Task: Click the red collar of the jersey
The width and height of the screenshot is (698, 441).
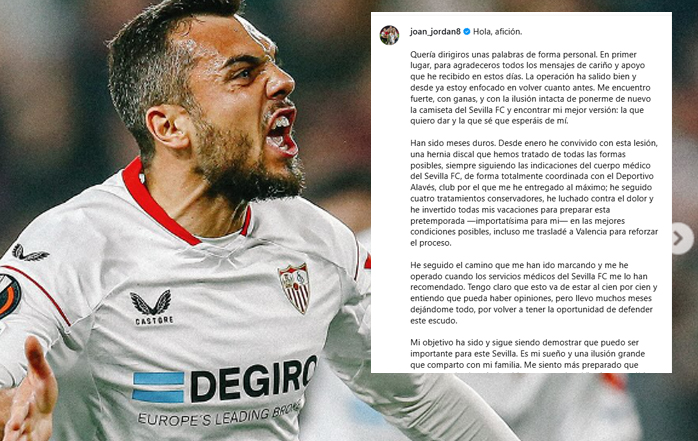Action: click(x=169, y=207)
